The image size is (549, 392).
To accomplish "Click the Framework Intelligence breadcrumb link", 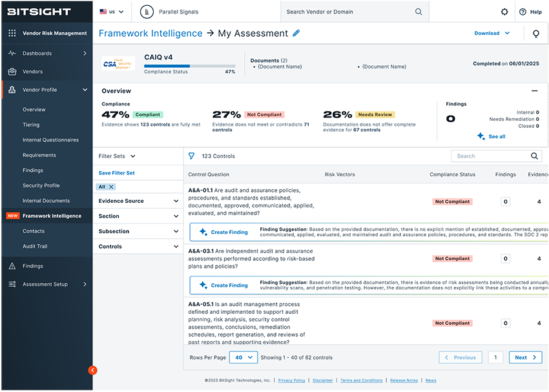I will click(150, 33).
